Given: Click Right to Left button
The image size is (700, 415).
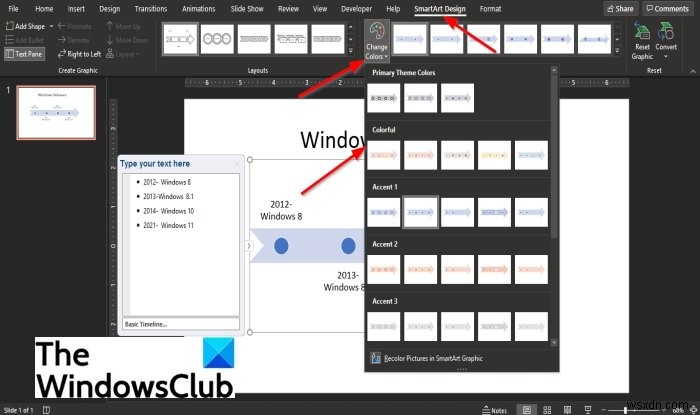Looking at the screenshot, I should [x=79, y=54].
